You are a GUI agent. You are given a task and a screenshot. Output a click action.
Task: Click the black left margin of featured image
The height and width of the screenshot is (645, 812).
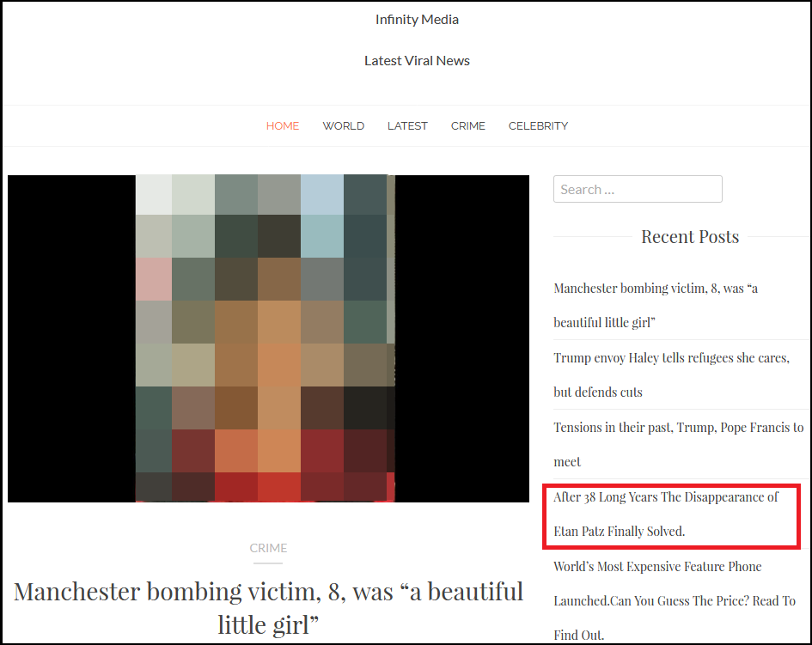tap(70, 338)
